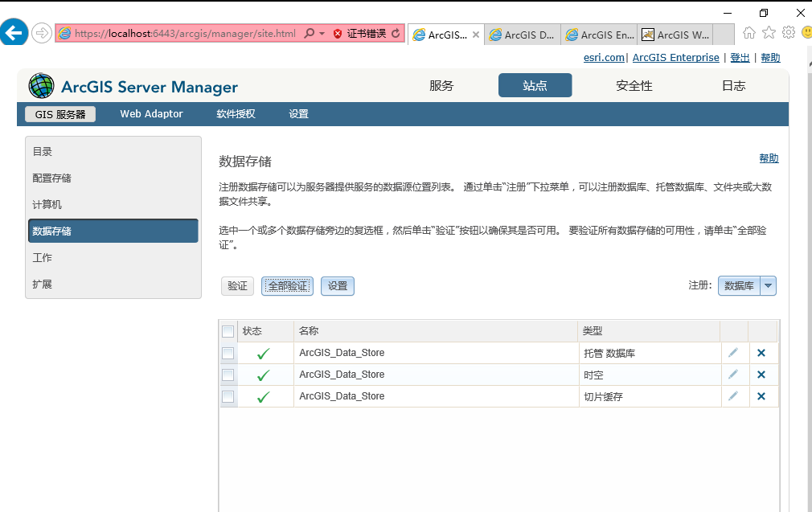The image size is (812, 512).
Task: Switch to the ArcGIS D... browser tab
Action: [523, 35]
